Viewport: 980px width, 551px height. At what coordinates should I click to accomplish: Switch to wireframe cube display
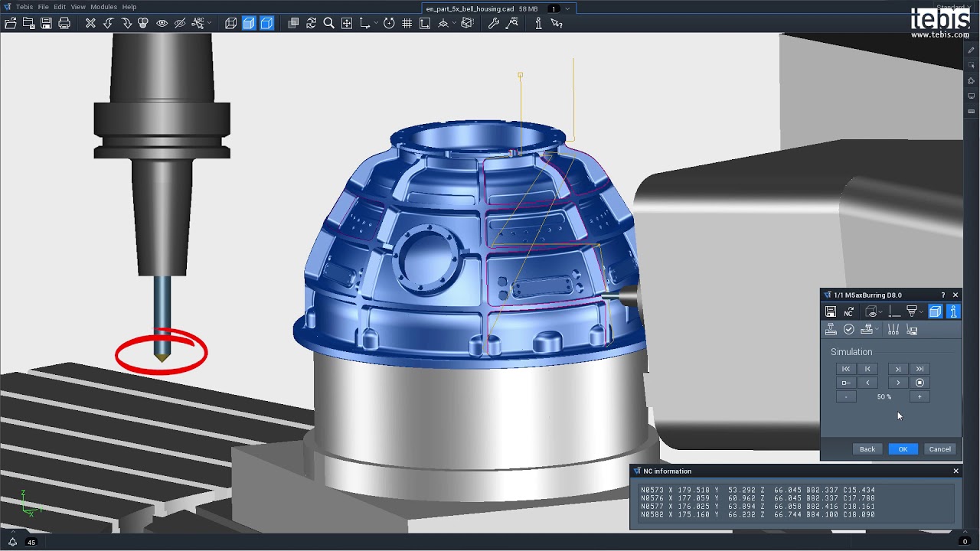230,23
